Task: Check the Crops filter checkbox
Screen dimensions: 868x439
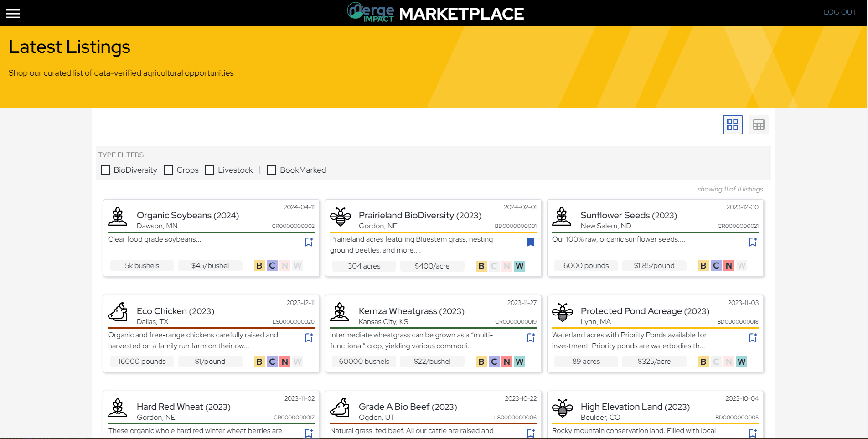Action: 168,170
